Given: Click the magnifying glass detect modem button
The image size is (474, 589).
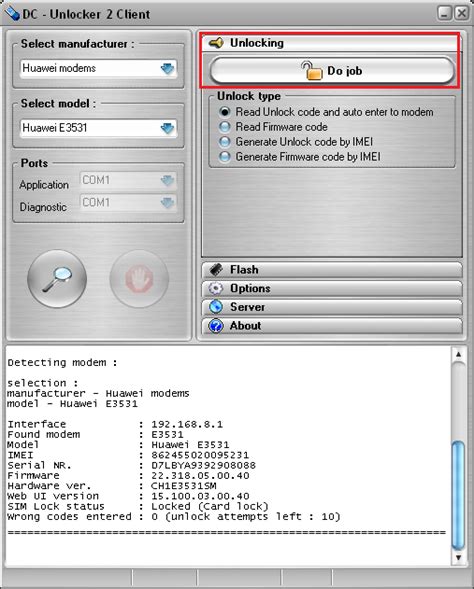Looking at the screenshot, I should coord(57,279).
